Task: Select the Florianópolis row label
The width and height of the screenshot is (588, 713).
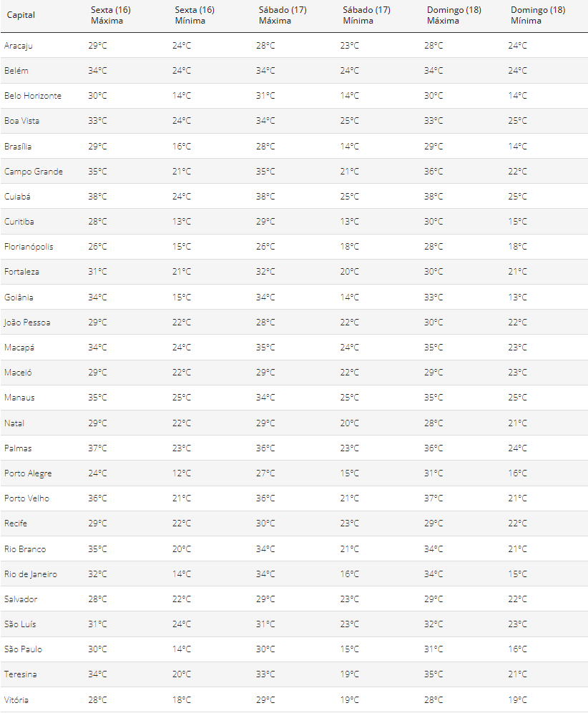Action: coord(29,247)
